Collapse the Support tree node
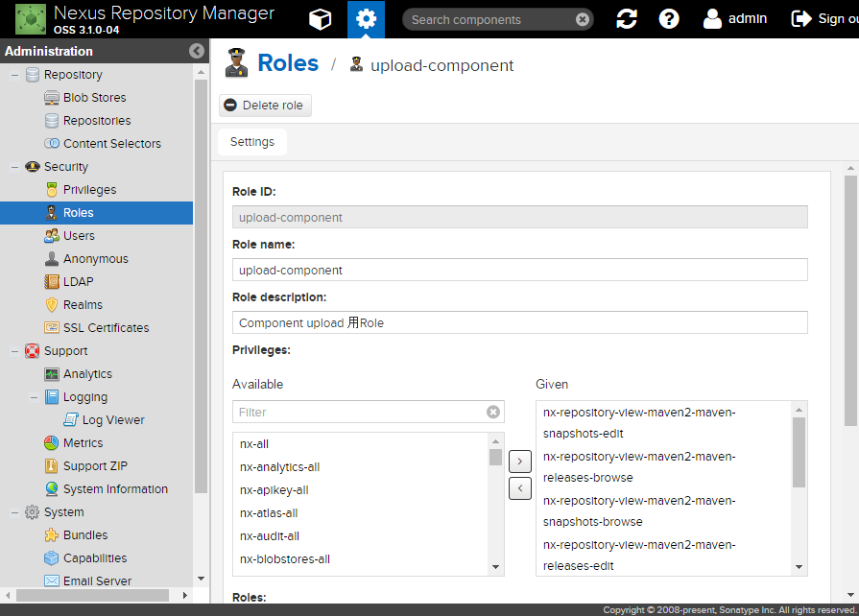Screen dimensions: 859x616 (x=14, y=351)
